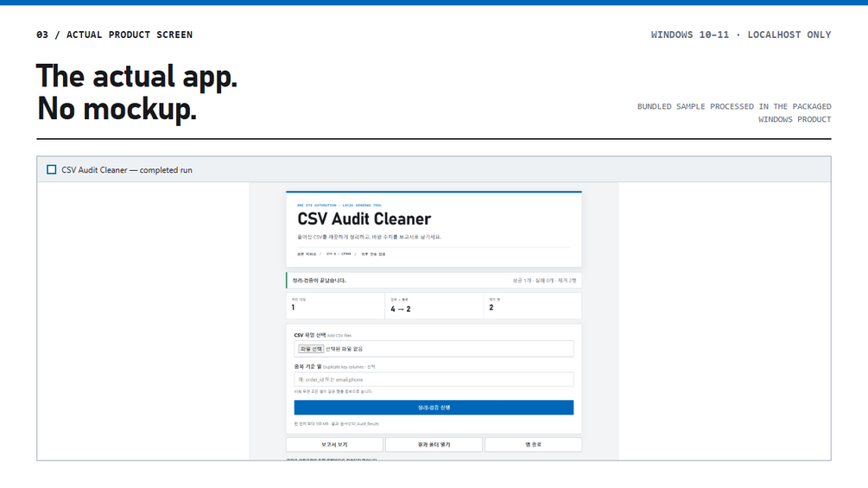Click the 'The actual app. No mockup.' headline
This screenshot has height=488, width=868.
136,92
